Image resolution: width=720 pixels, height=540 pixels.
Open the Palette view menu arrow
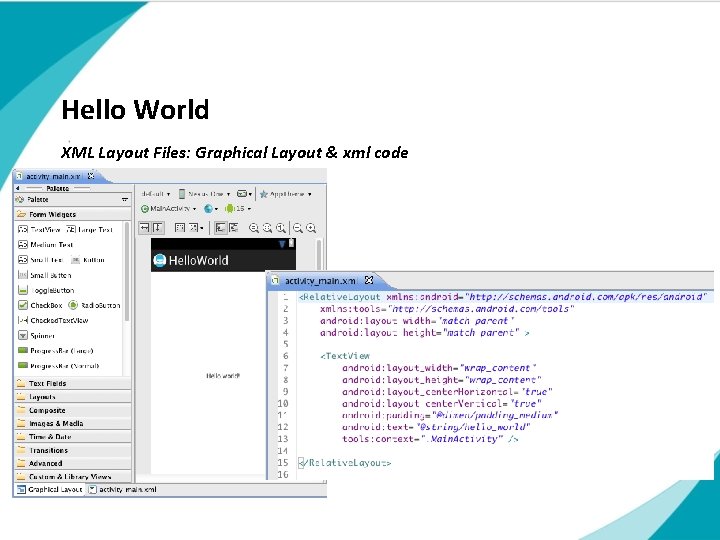tap(125, 200)
